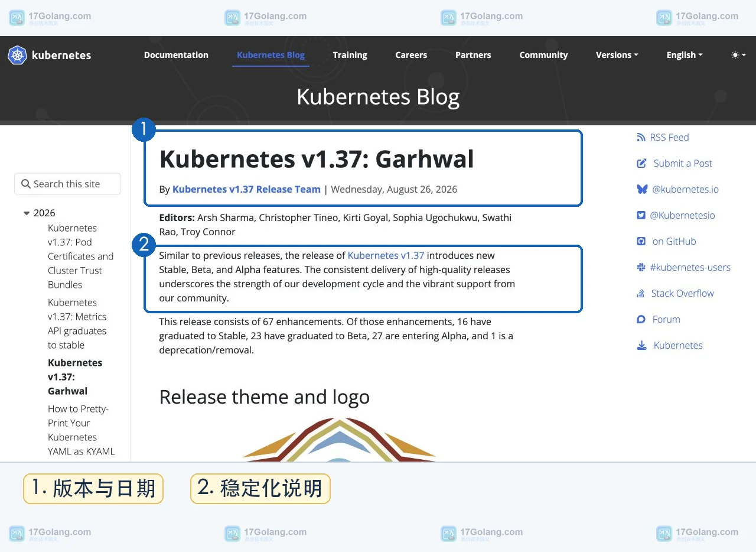Click the Submit a Post pencil icon
The width and height of the screenshot is (756, 552).
[x=641, y=163]
